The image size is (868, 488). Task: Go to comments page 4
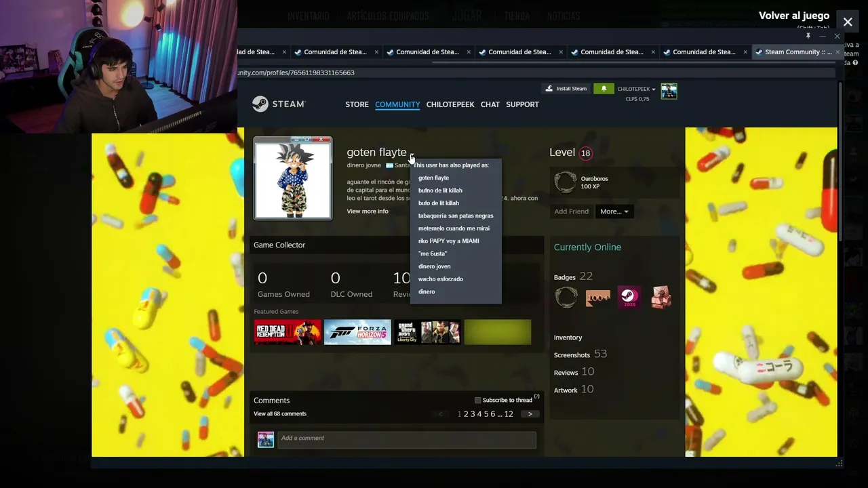click(479, 414)
